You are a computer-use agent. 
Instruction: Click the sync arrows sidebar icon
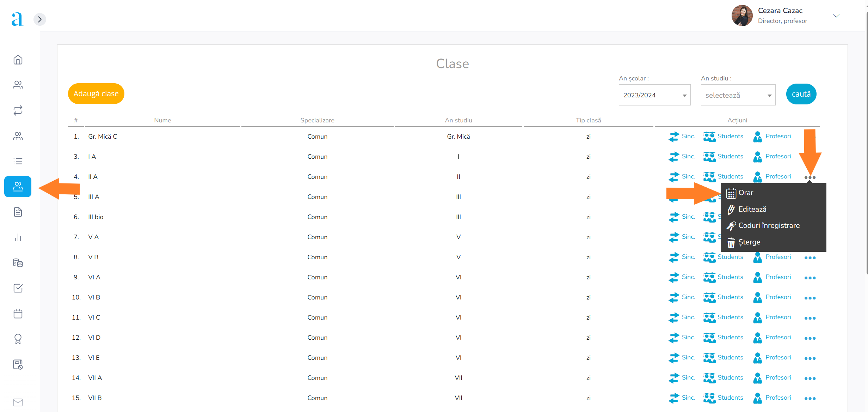[x=18, y=110]
